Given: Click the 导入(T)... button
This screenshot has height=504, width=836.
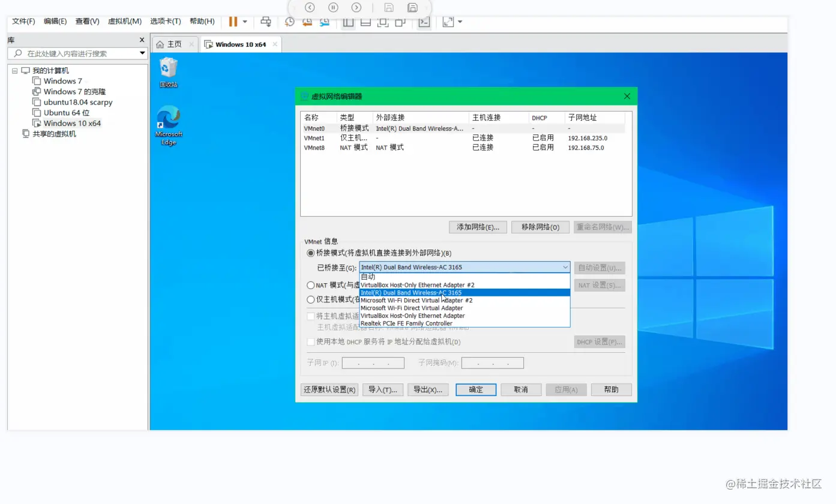Looking at the screenshot, I should [x=383, y=390].
